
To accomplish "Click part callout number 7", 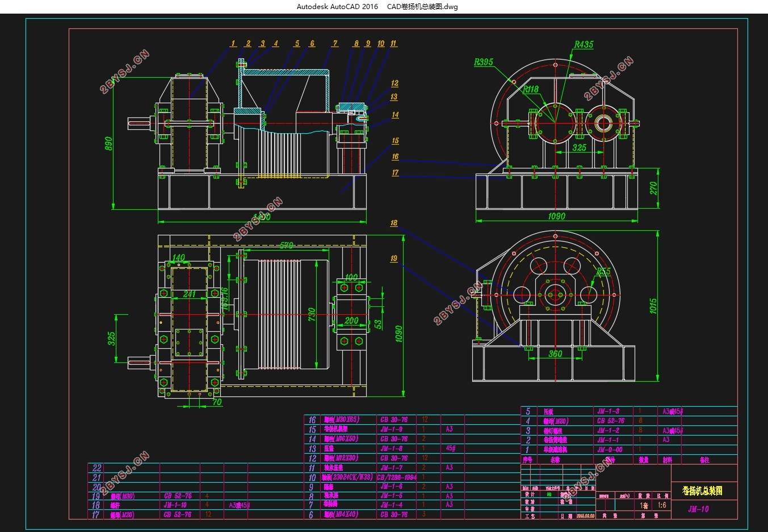I will [x=335, y=43].
